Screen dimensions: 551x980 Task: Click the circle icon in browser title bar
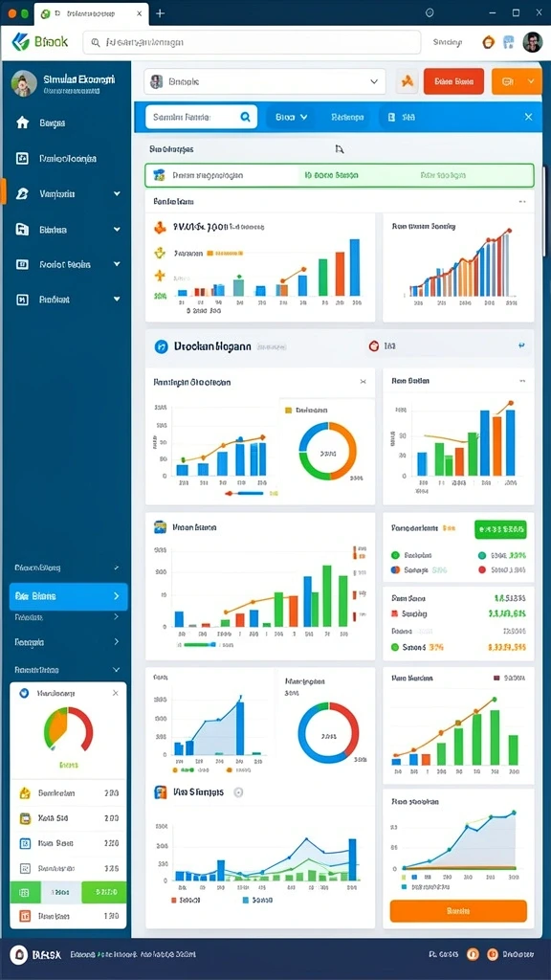pyautogui.click(x=430, y=12)
